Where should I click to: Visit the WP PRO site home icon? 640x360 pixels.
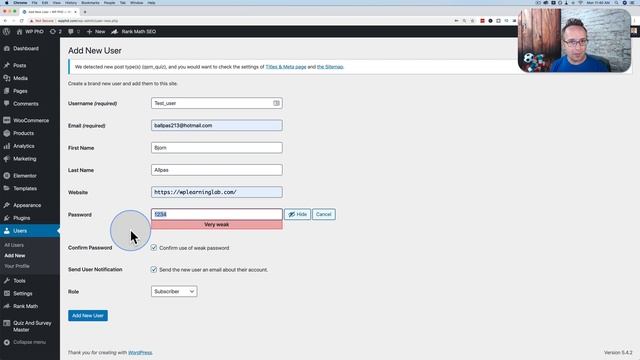(19, 31)
